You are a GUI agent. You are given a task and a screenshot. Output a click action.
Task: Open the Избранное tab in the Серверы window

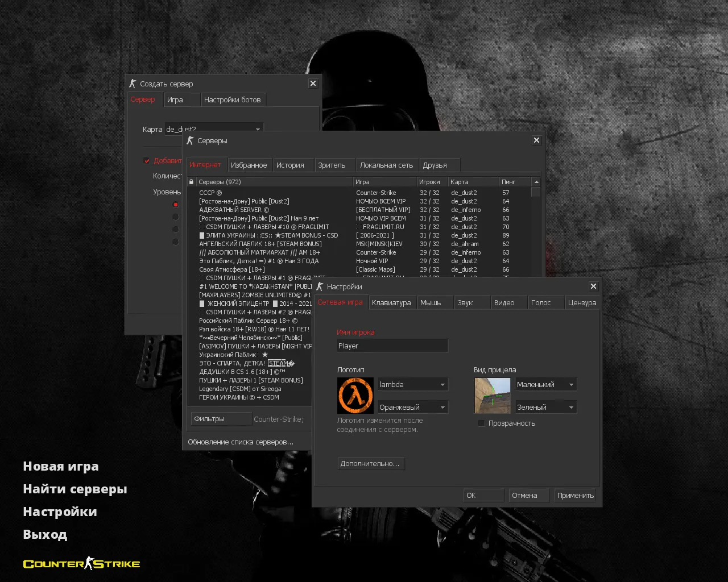point(249,164)
